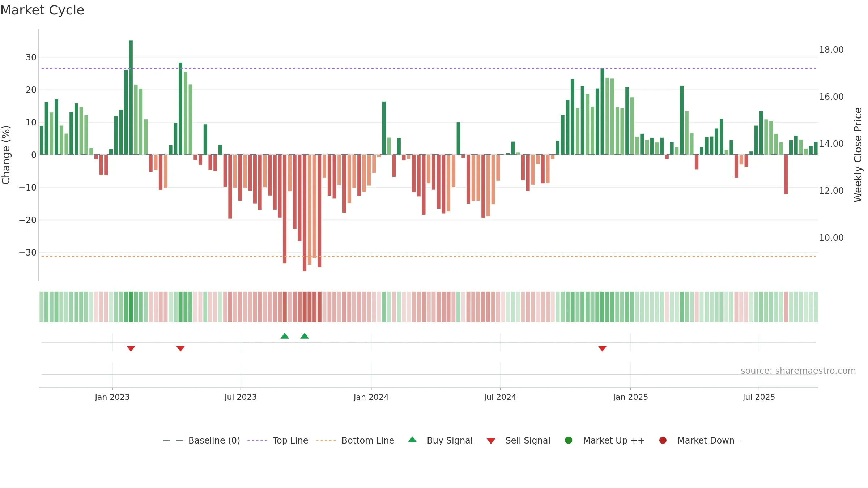Click the Jul 2024 axis label
This screenshot has height=488, width=868.
coord(500,397)
